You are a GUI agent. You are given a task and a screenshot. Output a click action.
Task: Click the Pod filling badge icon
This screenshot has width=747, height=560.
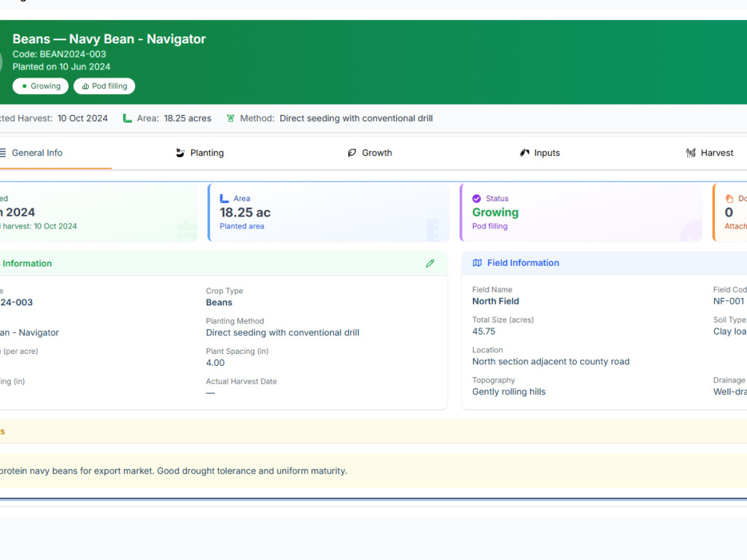point(86,86)
